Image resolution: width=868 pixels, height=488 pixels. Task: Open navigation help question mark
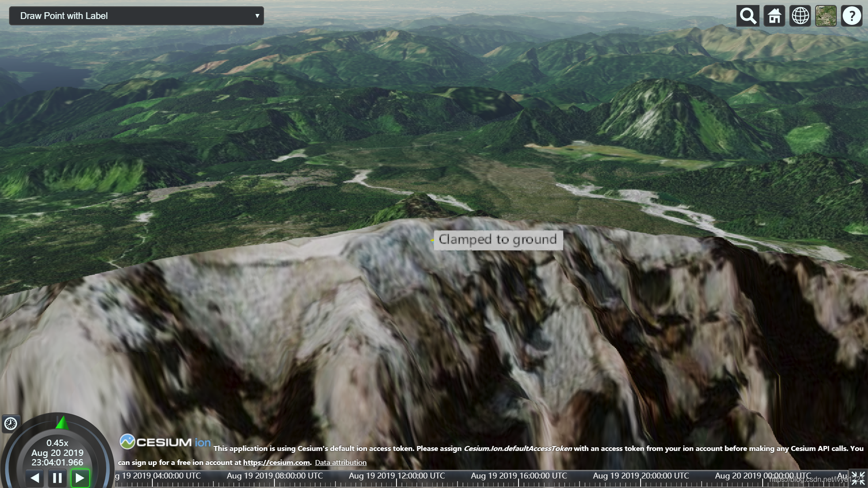852,16
